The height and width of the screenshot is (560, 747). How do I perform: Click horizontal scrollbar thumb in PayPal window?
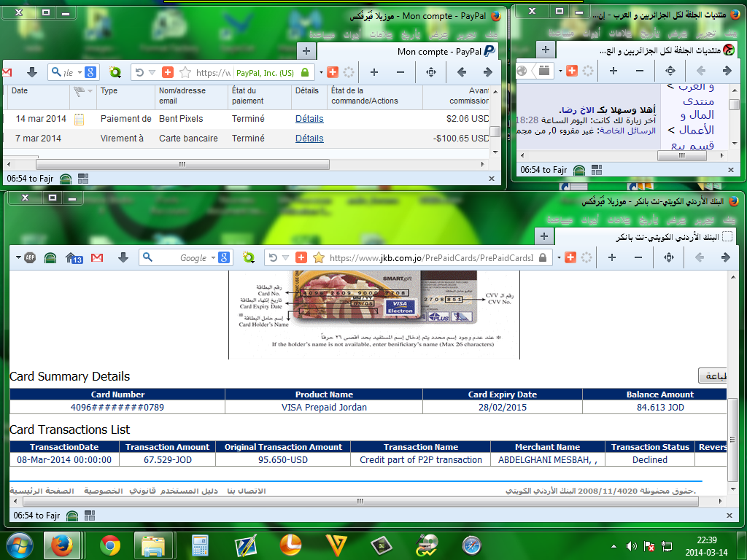pyautogui.click(x=182, y=164)
